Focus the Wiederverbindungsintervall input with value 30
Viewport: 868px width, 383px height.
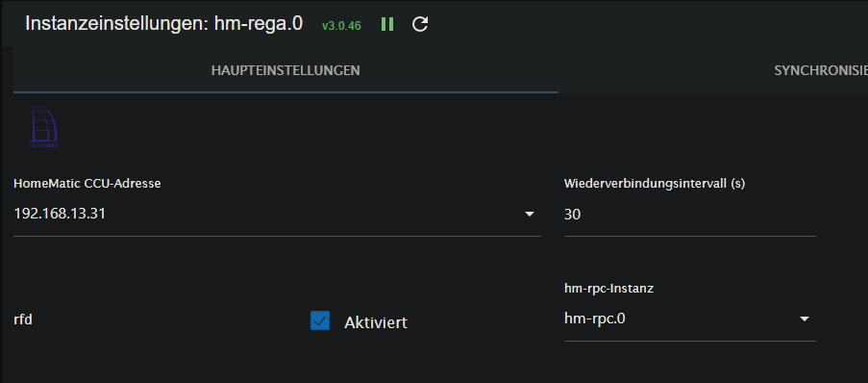tap(690, 215)
